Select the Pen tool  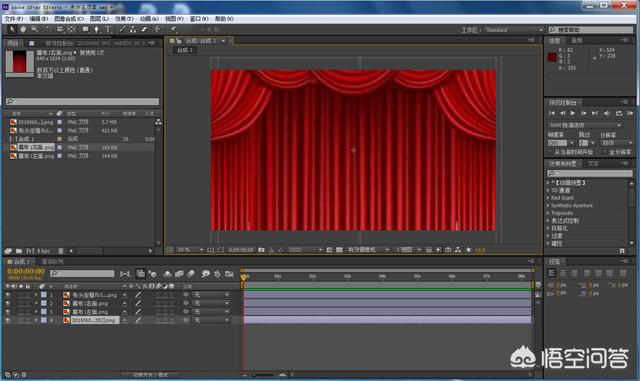click(x=97, y=29)
